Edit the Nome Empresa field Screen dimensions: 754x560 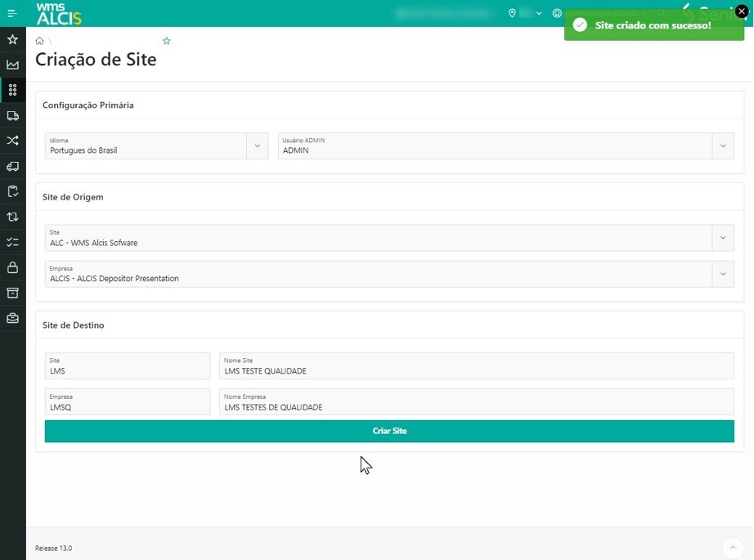(x=477, y=402)
